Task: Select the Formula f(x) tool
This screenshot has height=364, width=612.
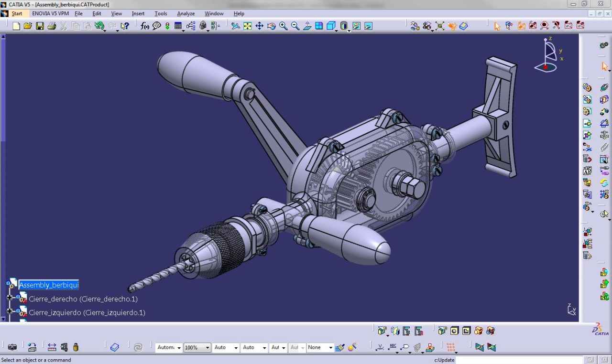Action: (x=145, y=26)
